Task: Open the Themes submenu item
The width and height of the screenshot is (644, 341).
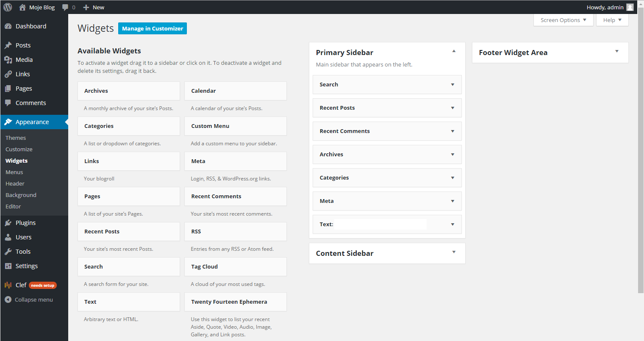Action: [16, 138]
